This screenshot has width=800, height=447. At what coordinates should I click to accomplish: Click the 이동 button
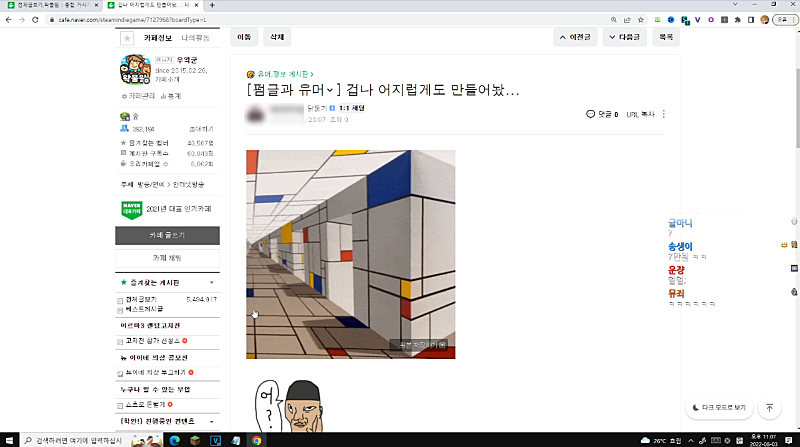[244, 37]
